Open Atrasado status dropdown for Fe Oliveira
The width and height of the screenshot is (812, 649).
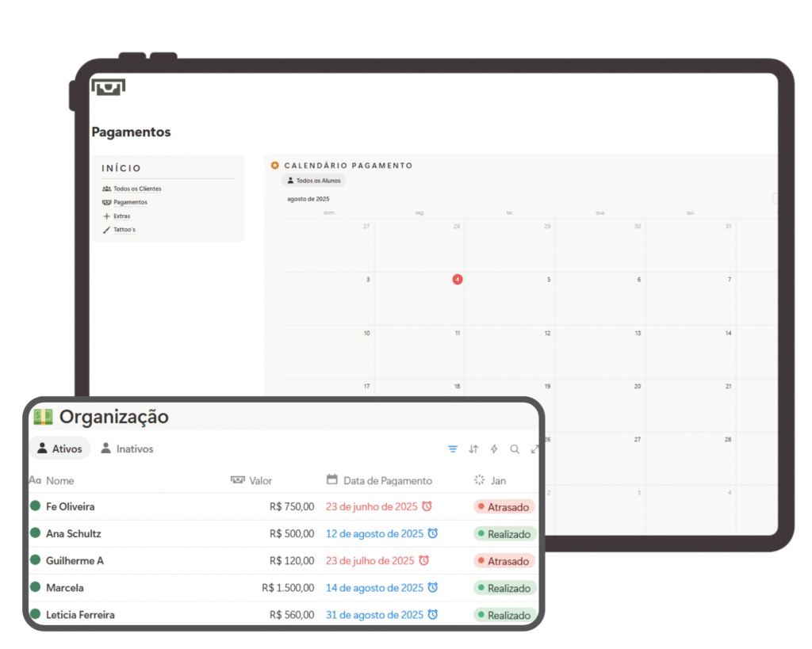coord(504,507)
